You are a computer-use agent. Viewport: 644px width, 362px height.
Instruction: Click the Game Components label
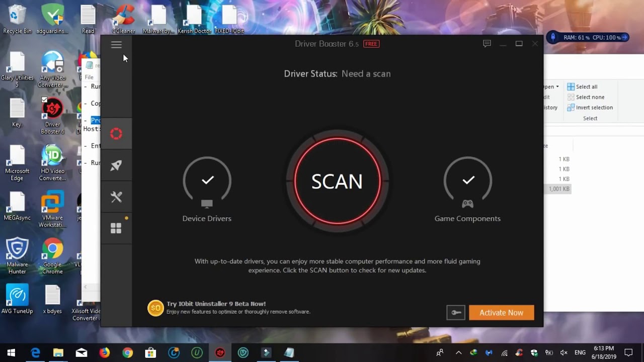pos(467,219)
